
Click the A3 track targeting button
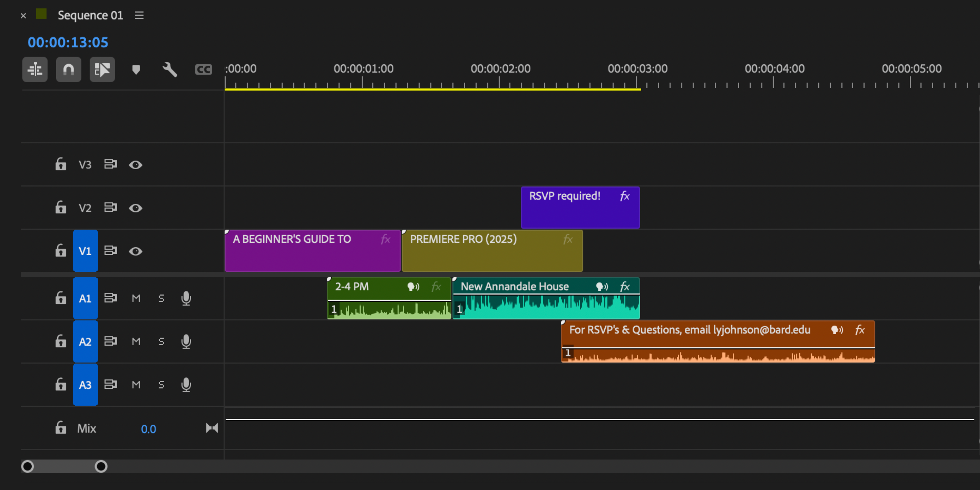point(85,384)
